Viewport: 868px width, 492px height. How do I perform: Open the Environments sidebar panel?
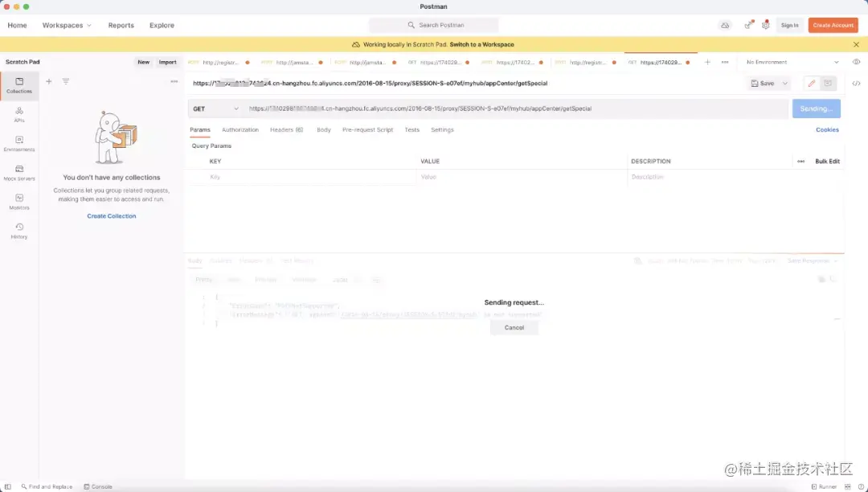click(x=19, y=144)
